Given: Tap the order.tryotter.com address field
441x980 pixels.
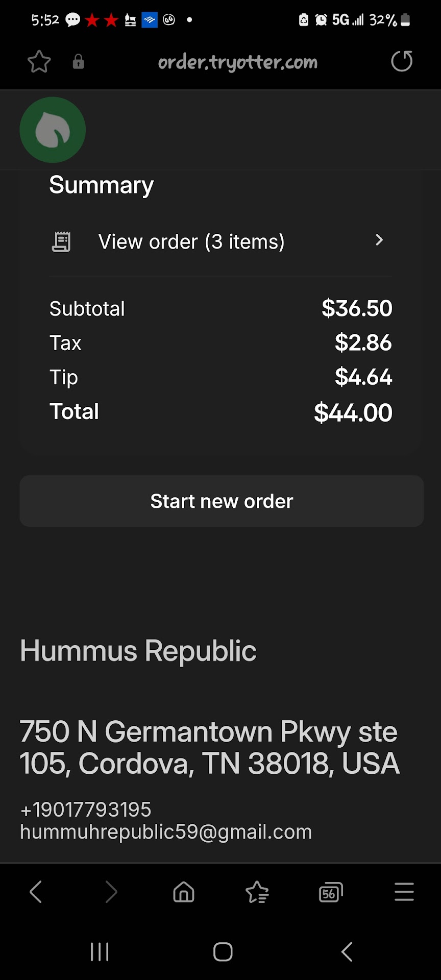Looking at the screenshot, I should [237, 62].
